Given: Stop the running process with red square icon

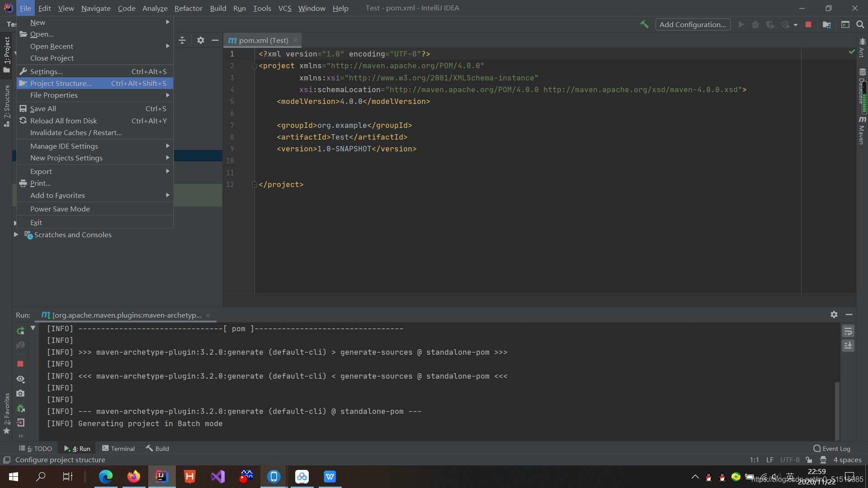Looking at the screenshot, I should pyautogui.click(x=20, y=364).
